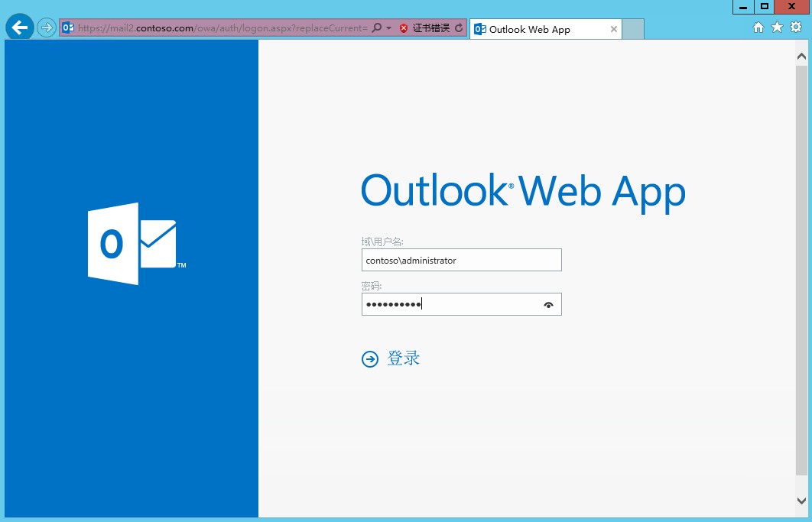The height and width of the screenshot is (522, 812).
Task: Click the vertical scrollbar thumb
Action: tap(801, 270)
